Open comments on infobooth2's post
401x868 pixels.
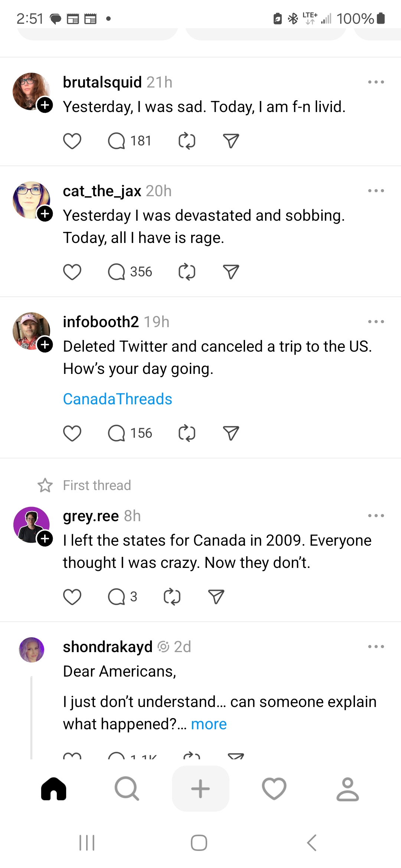(x=117, y=433)
